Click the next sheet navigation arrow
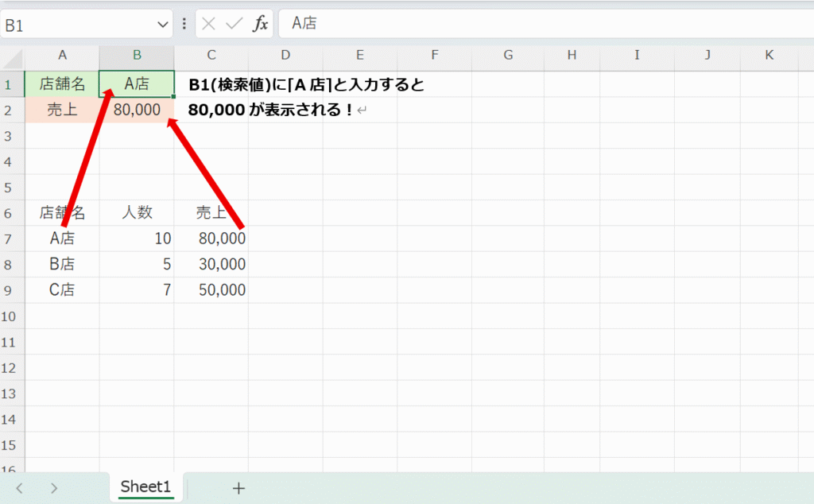 click(54, 487)
